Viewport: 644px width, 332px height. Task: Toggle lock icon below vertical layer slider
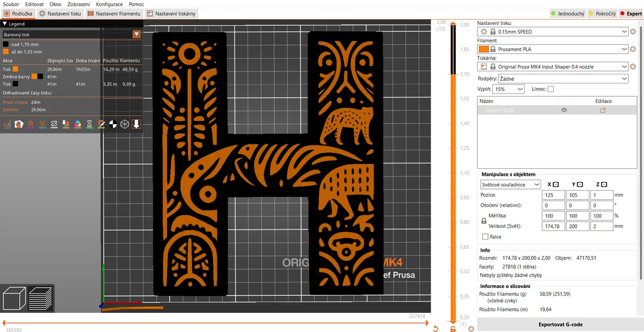point(453,329)
